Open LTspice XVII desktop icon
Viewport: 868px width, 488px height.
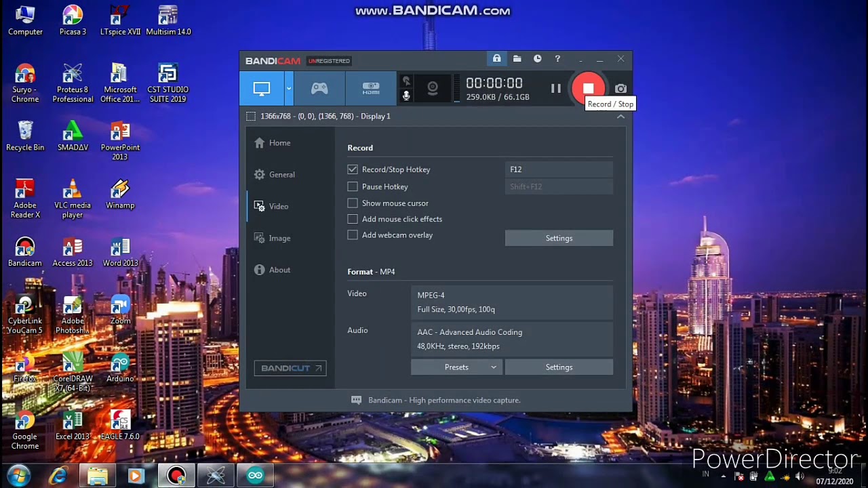point(120,20)
